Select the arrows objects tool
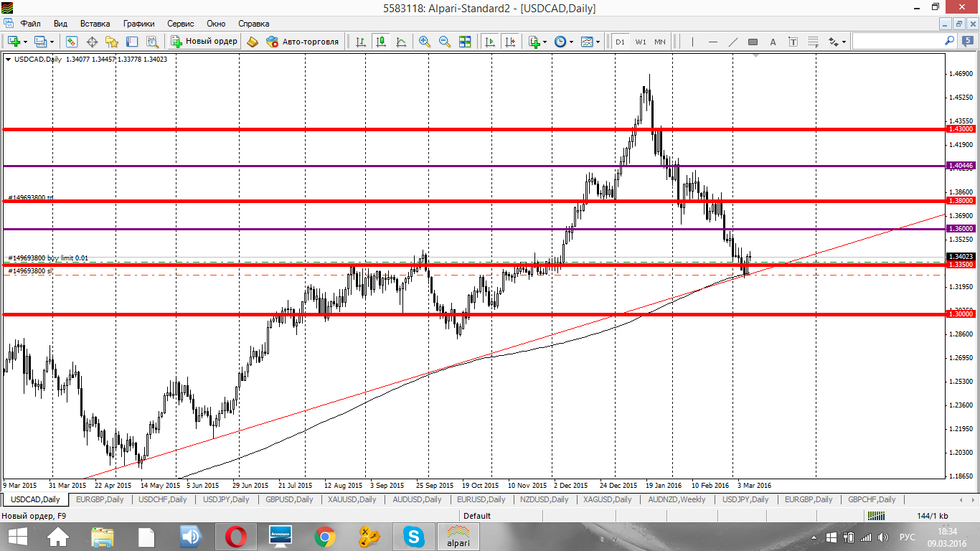 point(833,42)
